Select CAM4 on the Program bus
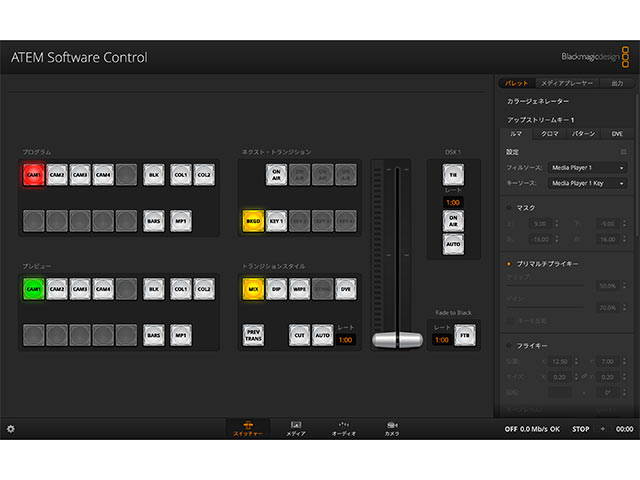Screen dimensions: 640x480 103,175
